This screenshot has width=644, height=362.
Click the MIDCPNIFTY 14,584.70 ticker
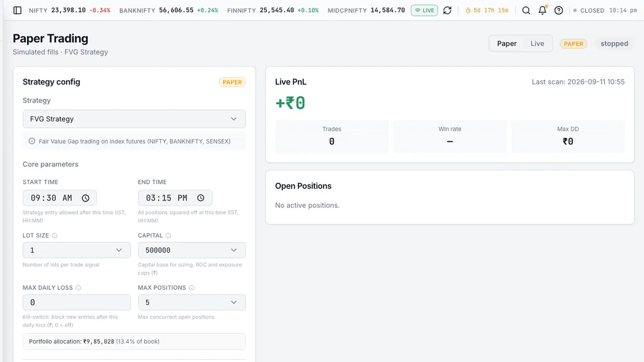(366, 11)
